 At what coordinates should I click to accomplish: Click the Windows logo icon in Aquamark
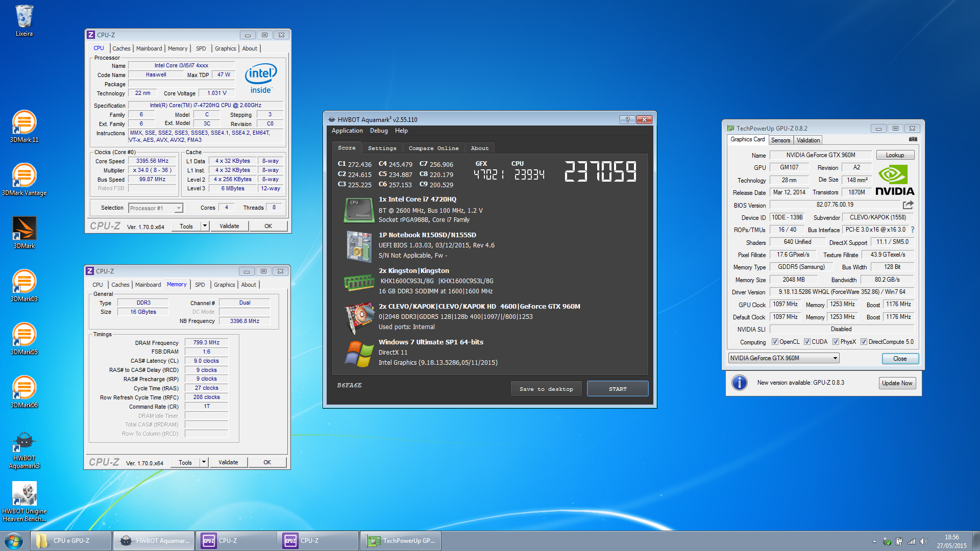pos(359,354)
